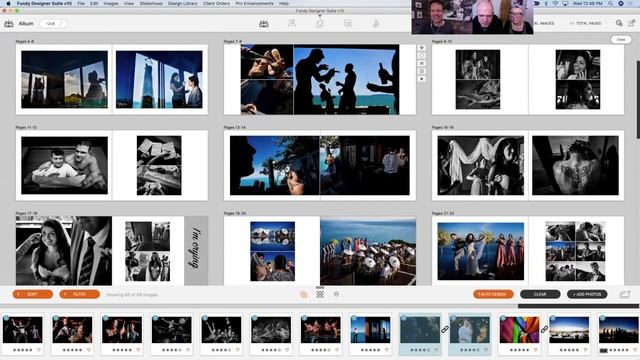Viewport: 640px width, 360px height.
Task: Select the sunset horizon photo in the filmstrip
Action: (569, 330)
